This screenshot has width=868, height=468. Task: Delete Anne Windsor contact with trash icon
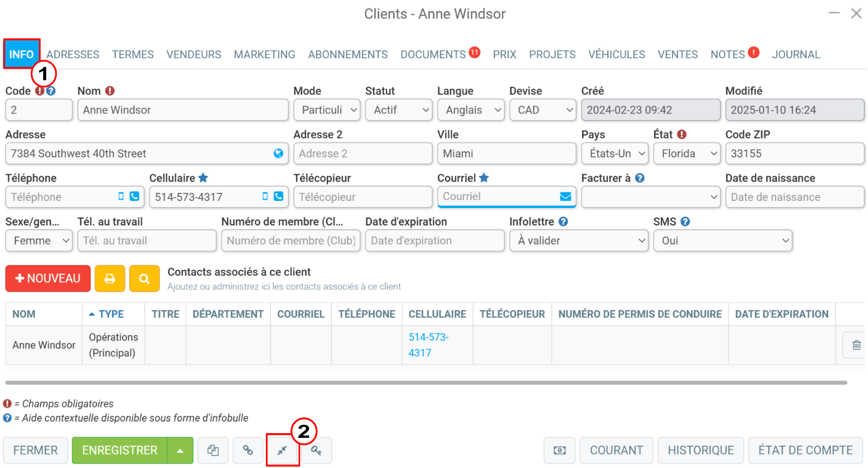pyautogui.click(x=857, y=345)
